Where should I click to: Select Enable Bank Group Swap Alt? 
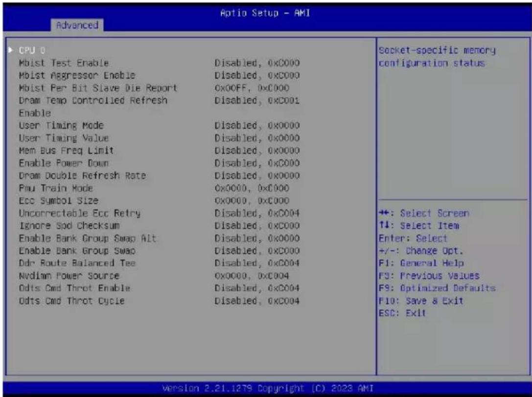pos(88,238)
